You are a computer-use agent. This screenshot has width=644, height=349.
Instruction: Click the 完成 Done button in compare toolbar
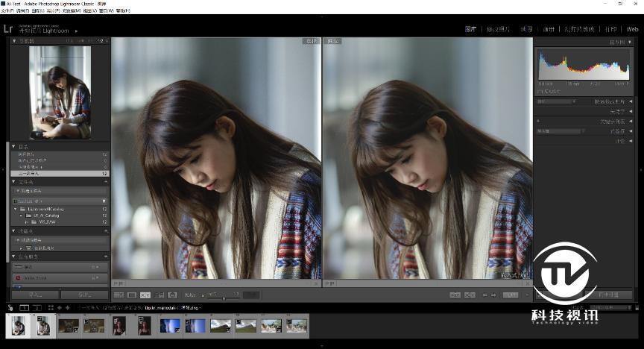coord(511,295)
